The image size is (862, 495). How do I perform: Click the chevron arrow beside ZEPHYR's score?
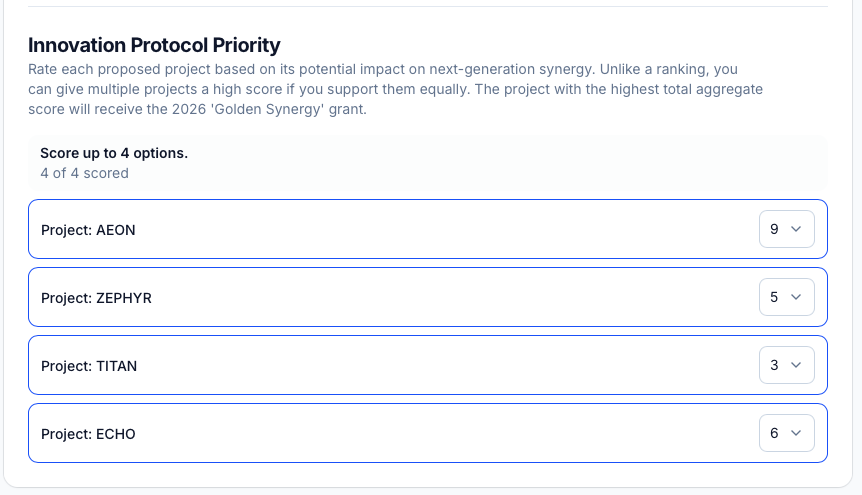pyautogui.click(x=797, y=297)
